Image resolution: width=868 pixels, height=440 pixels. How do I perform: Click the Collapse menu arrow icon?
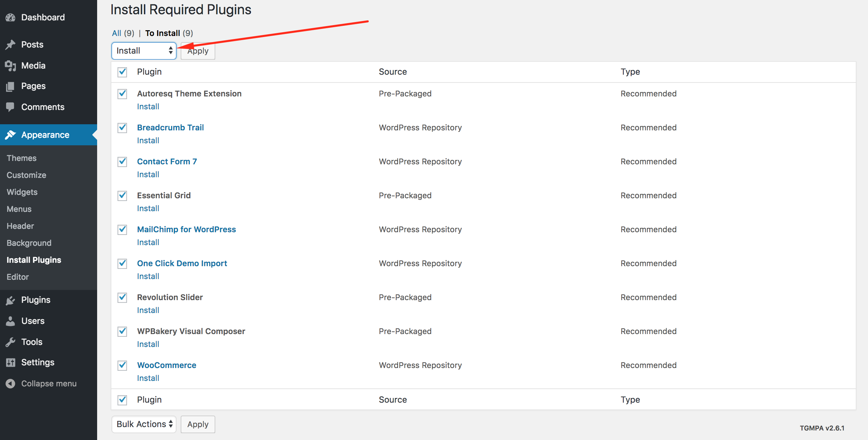pyautogui.click(x=11, y=384)
